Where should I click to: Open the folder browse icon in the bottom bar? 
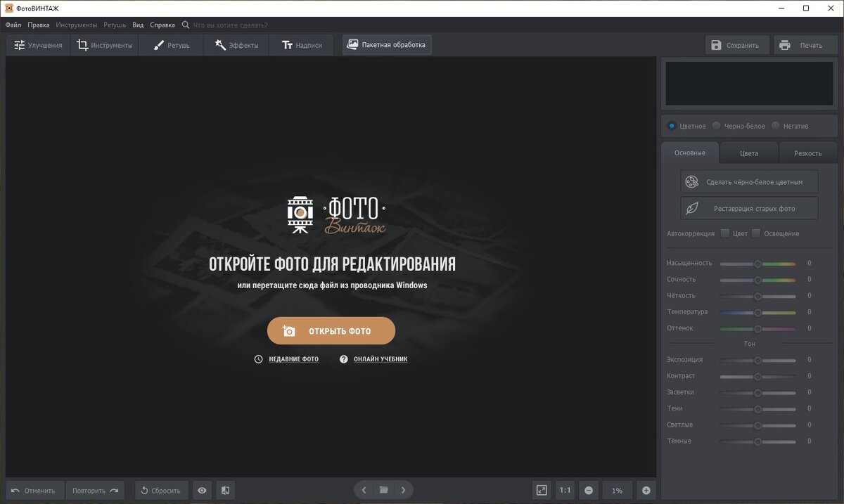[x=383, y=490]
